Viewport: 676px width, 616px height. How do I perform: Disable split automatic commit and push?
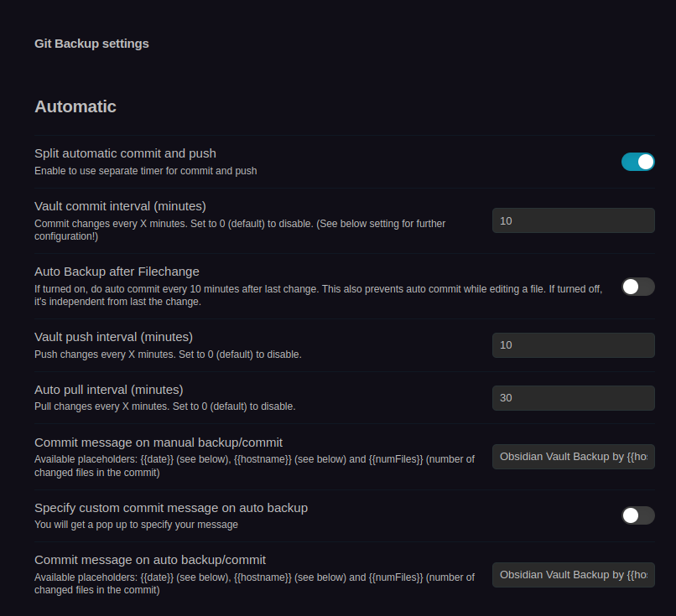637,161
